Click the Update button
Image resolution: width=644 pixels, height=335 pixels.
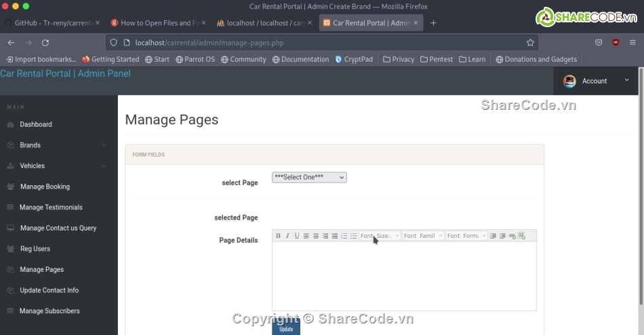click(286, 328)
